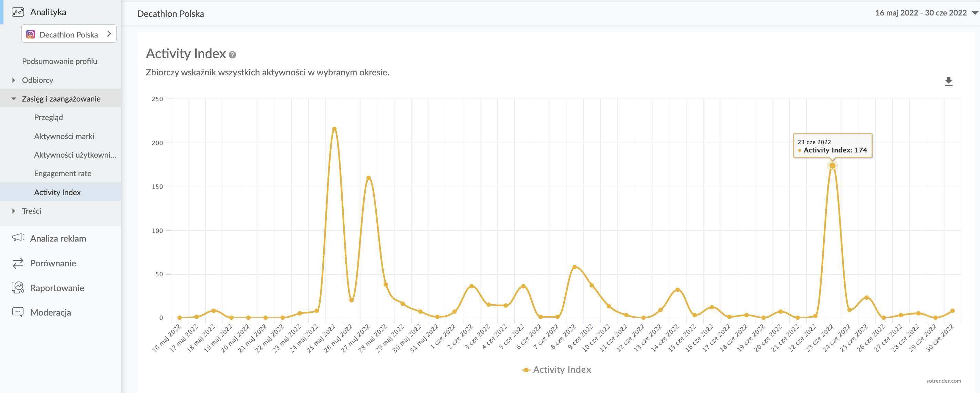980x393 pixels.
Task: Click the Instagram icon next to Decathlon Polska
Action: [x=30, y=35]
